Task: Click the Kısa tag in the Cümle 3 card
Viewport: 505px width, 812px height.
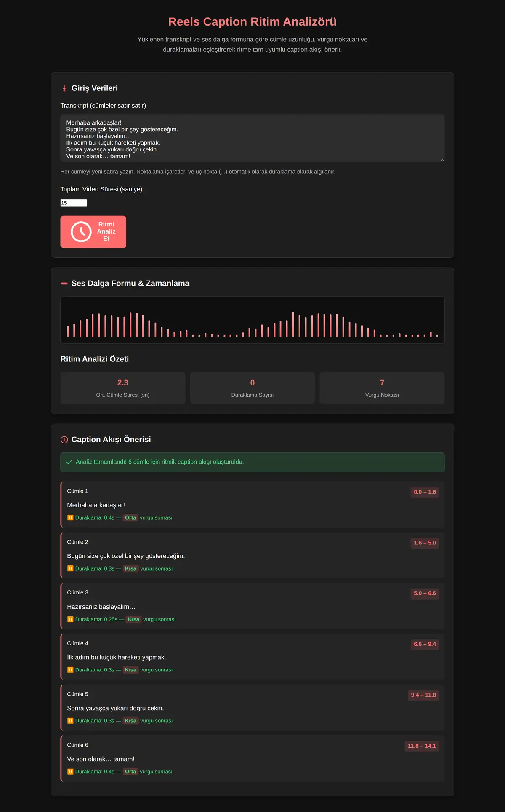Action: point(133,619)
